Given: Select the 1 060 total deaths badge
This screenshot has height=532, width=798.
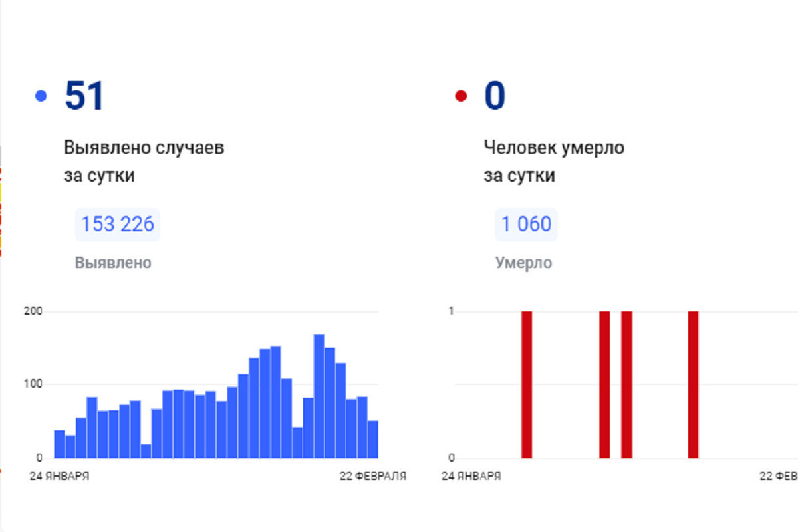Looking at the screenshot, I should (526, 224).
